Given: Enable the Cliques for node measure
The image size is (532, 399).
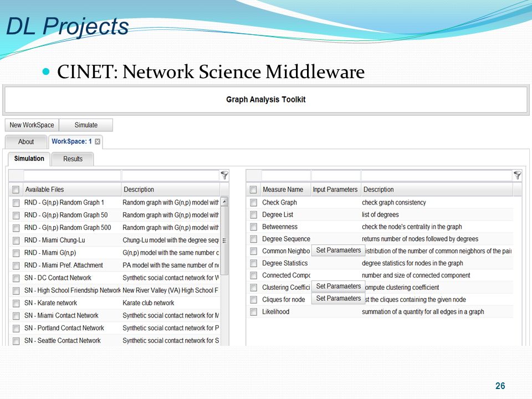Looking at the screenshot, I should (x=253, y=300).
